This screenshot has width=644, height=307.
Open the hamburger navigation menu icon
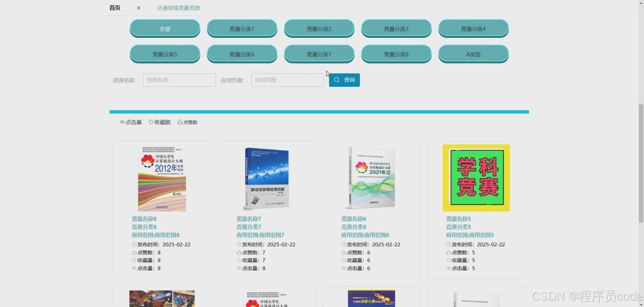click(x=138, y=8)
